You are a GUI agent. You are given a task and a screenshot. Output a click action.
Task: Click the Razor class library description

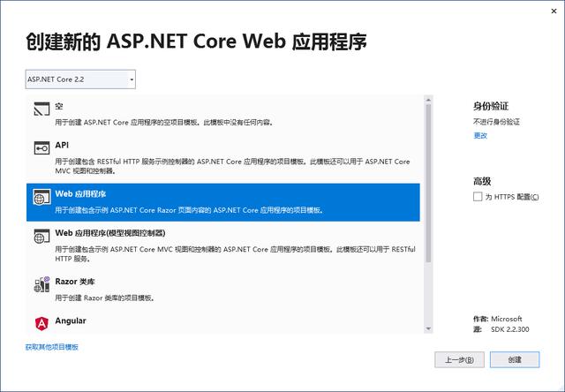coord(105,298)
